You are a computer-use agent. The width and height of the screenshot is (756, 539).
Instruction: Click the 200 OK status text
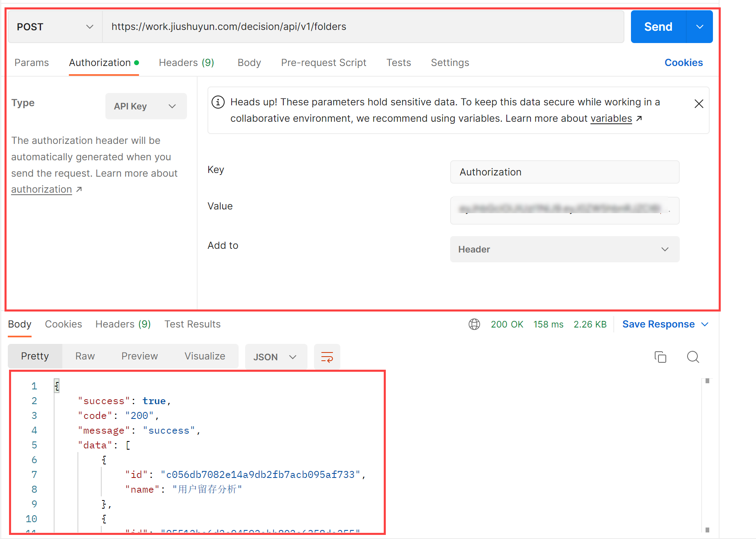pyautogui.click(x=507, y=324)
